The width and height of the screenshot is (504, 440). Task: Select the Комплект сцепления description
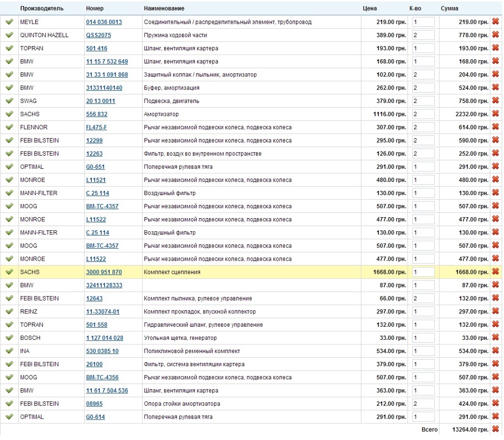[172, 272]
